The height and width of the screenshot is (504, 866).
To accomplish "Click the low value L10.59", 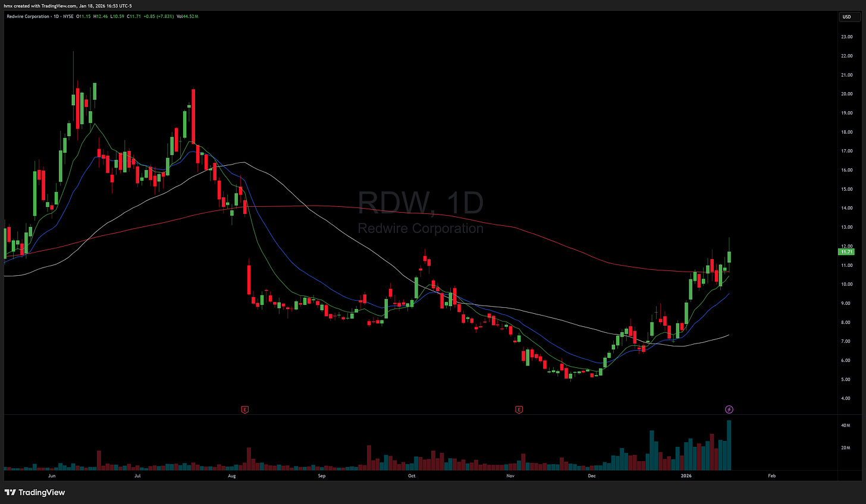I will coord(117,16).
